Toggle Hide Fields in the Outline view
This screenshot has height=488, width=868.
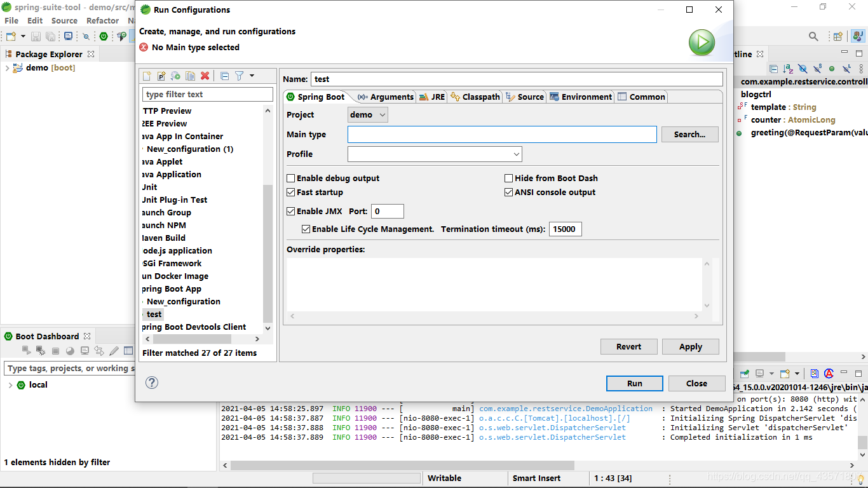[803, 69]
